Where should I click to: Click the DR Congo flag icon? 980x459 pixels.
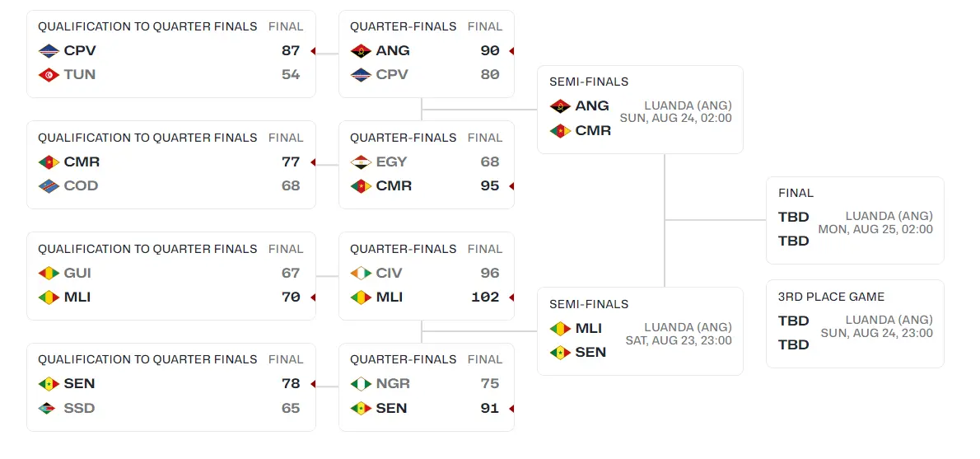[49, 186]
